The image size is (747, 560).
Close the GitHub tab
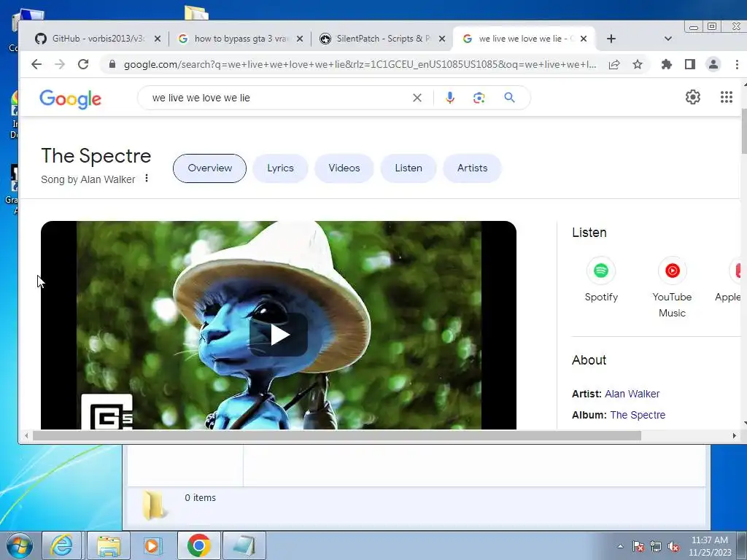click(x=158, y=39)
